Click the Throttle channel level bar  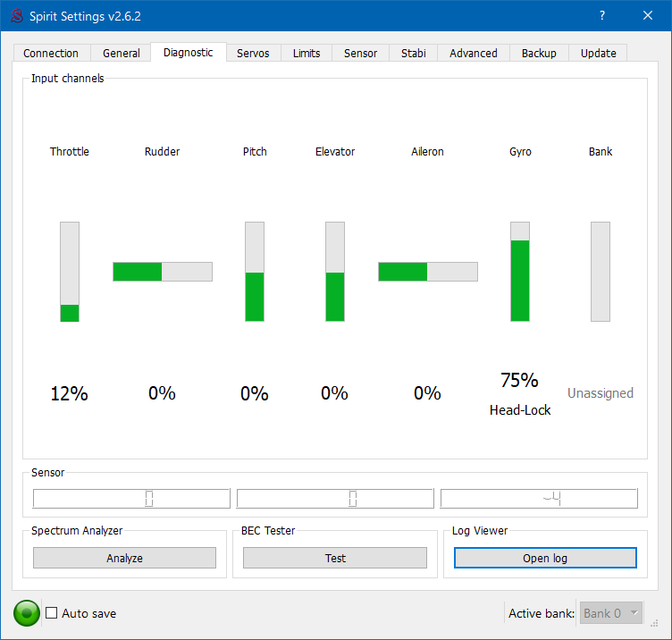pyautogui.click(x=70, y=272)
